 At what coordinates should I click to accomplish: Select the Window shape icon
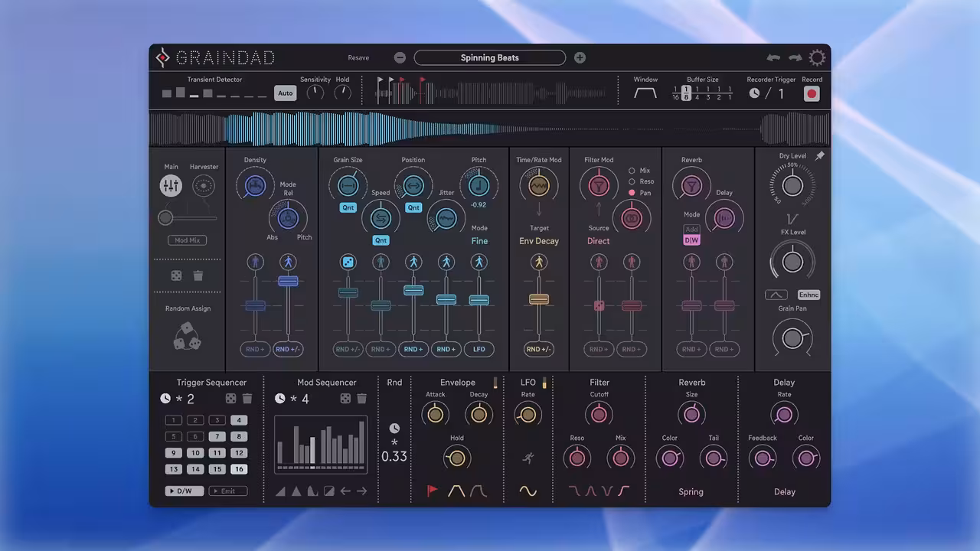tap(645, 93)
